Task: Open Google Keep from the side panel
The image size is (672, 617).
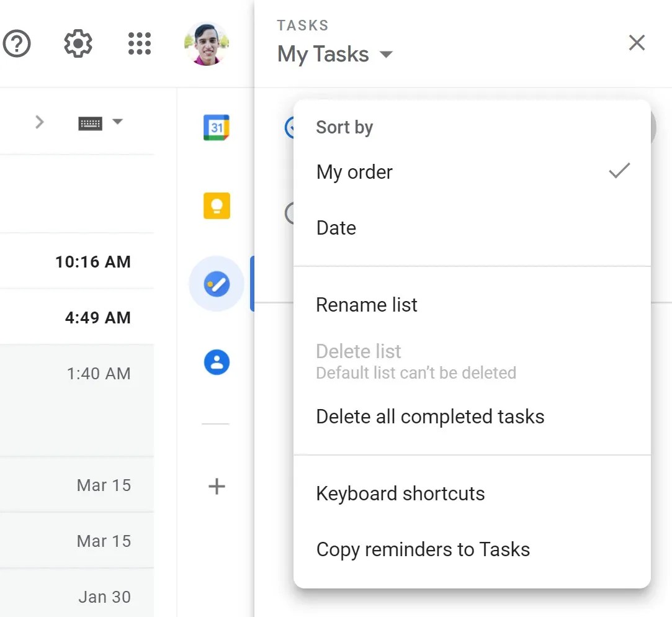Action: pos(215,206)
